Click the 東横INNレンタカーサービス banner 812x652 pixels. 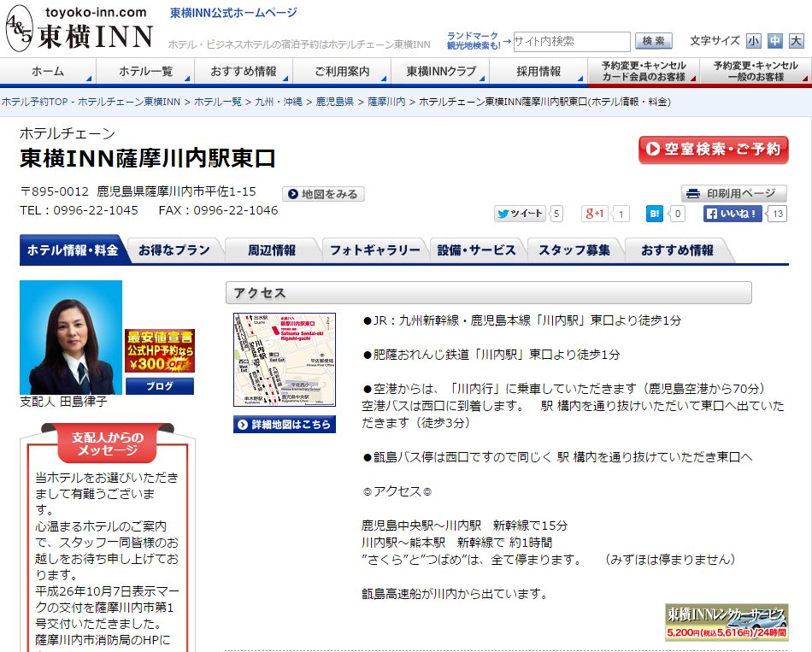point(726,622)
